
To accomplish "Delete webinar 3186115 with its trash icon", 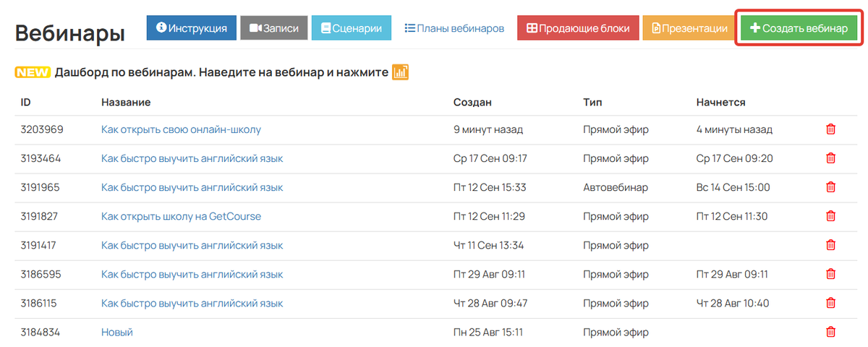I will (830, 303).
